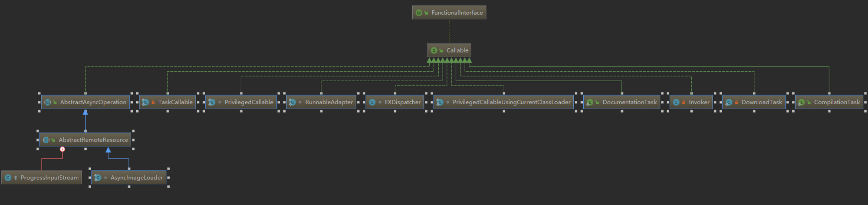Image resolution: width=868 pixels, height=205 pixels.
Task: Select the AbstractRemoteResource label
Action: (x=94, y=140)
